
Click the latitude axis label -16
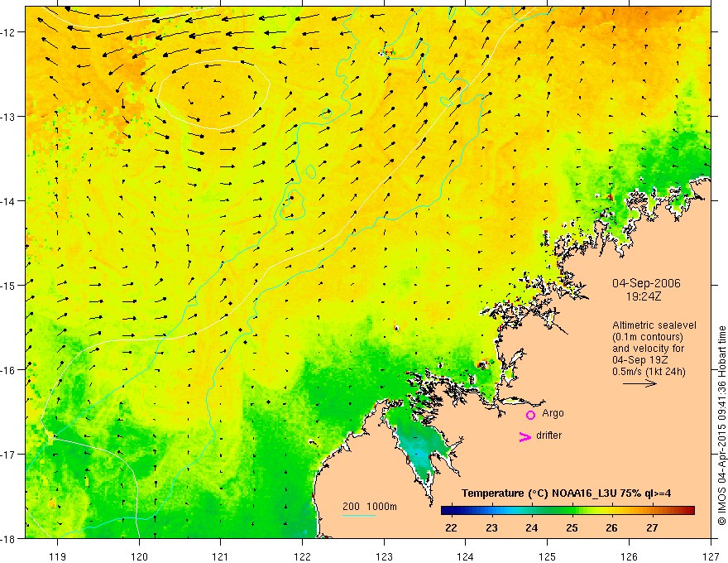point(8,370)
